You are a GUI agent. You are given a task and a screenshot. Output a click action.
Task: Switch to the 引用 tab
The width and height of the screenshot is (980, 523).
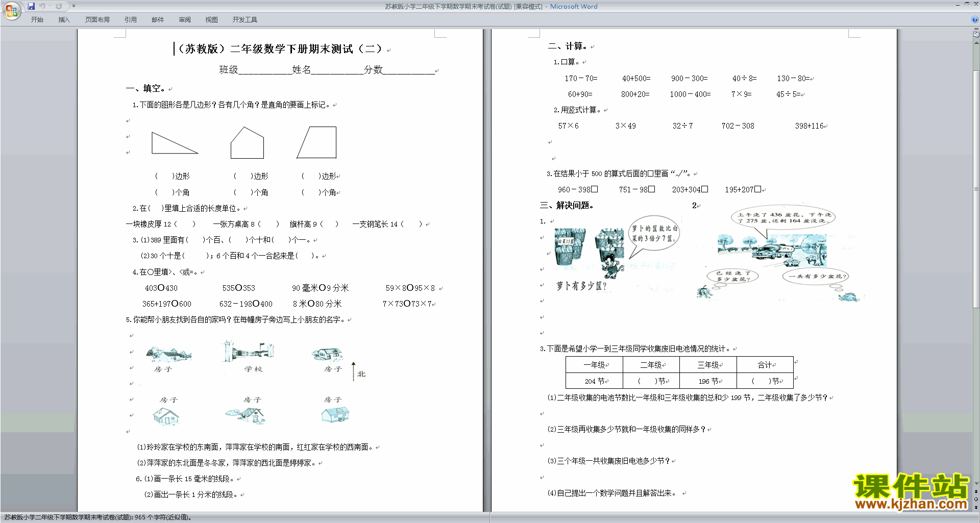pyautogui.click(x=131, y=20)
